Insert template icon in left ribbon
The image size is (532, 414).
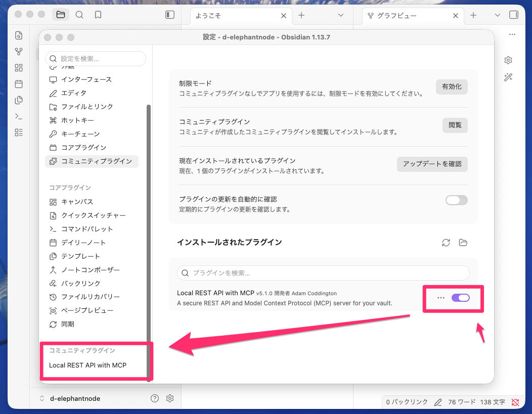click(19, 100)
